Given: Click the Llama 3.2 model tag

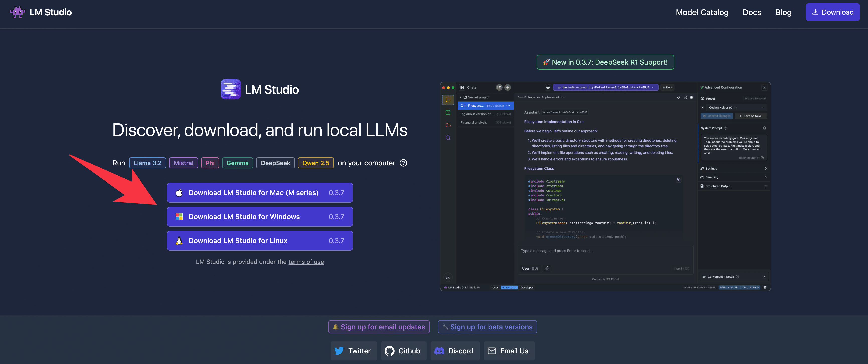Looking at the screenshot, I should coord(147,163).
